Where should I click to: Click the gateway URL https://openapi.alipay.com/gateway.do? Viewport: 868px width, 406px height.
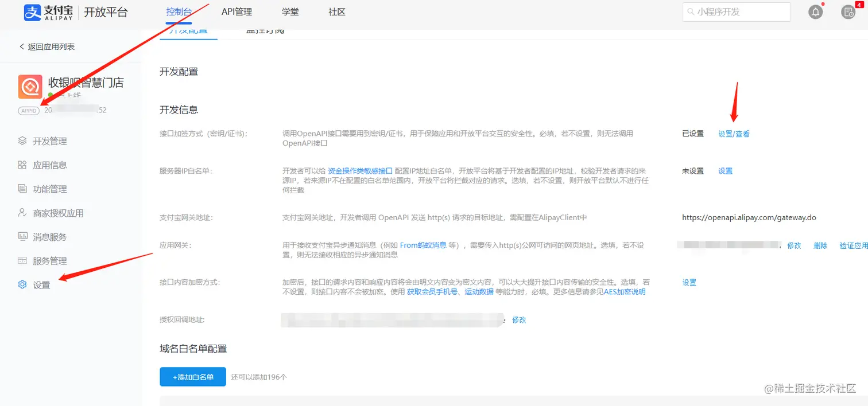coord(749,217)
